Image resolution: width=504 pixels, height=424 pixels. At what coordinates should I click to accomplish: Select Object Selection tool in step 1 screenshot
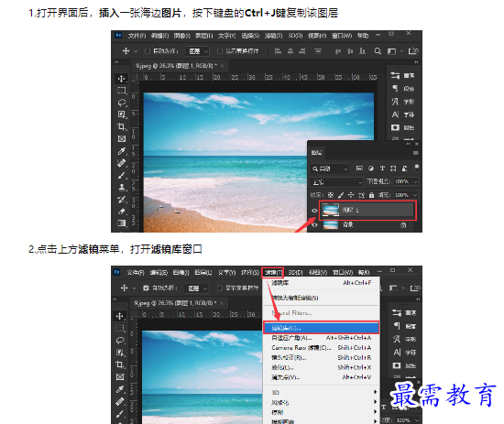122,114
